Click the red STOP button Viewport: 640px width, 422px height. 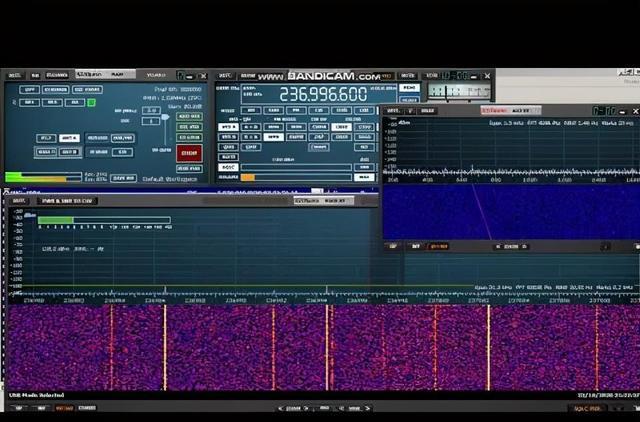[189, 153]
